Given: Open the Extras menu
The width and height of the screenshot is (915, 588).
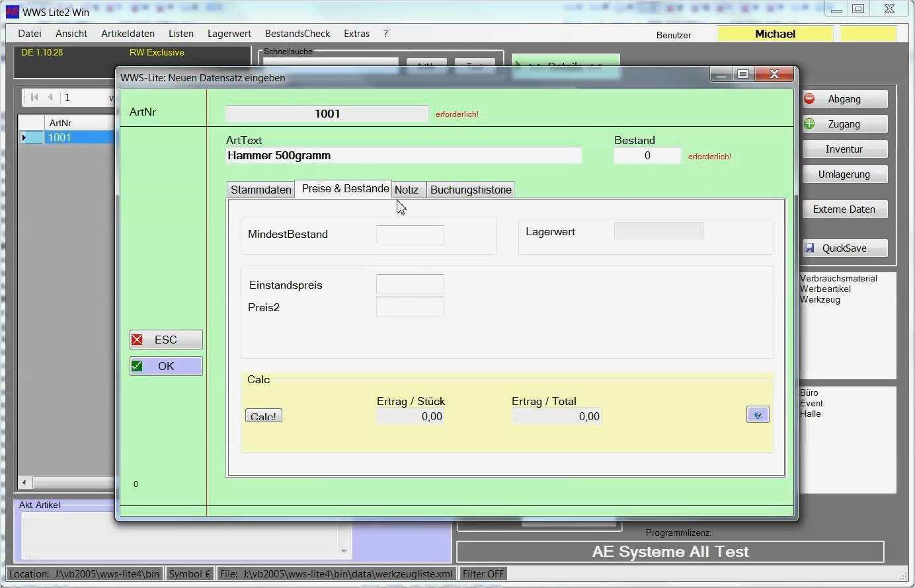Looking at the screenshot, I should 356,34.
